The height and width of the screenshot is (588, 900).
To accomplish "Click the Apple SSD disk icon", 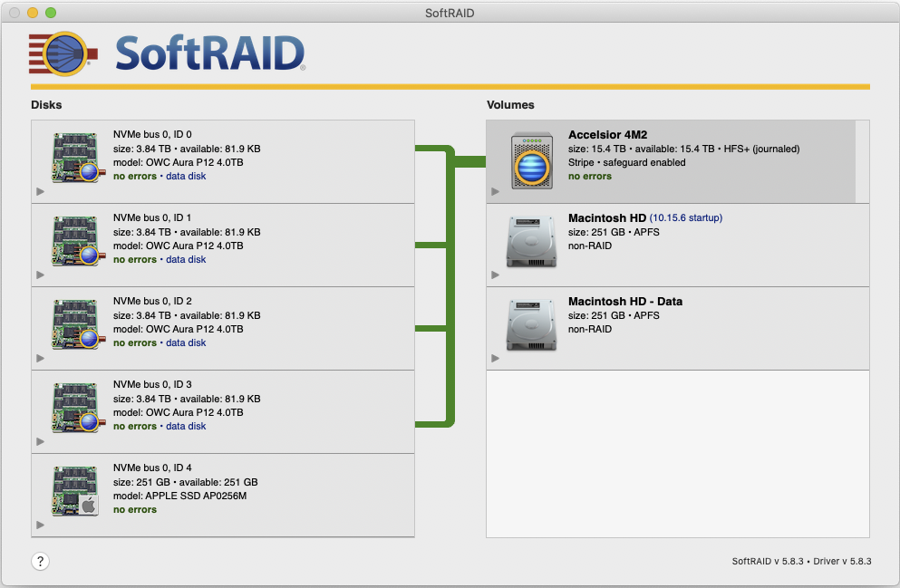I will point(75,491).
